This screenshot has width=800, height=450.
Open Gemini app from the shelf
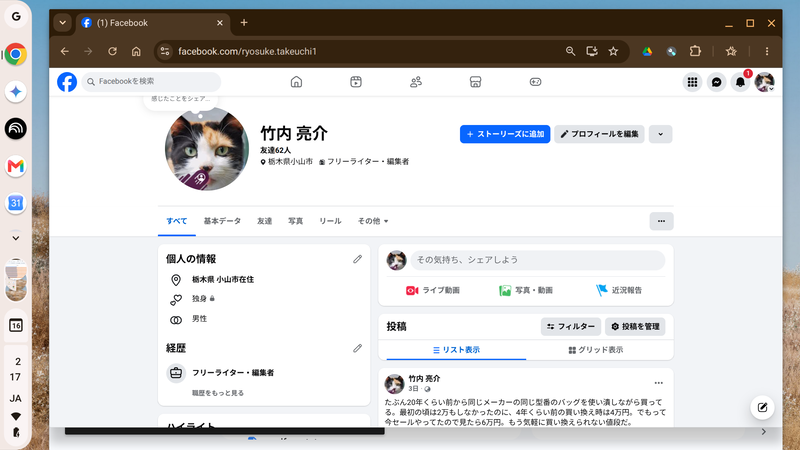click(x=16, y=91)
